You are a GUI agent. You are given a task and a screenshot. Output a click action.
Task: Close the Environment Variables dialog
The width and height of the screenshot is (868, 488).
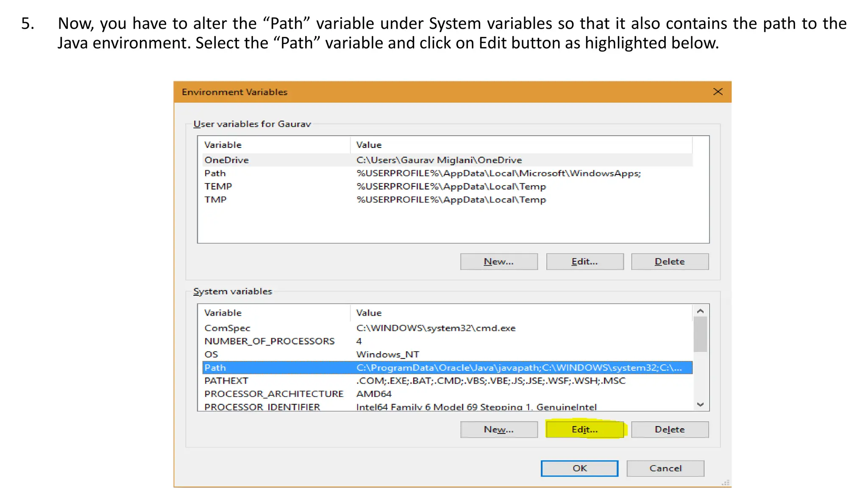[x=718, y=92]
